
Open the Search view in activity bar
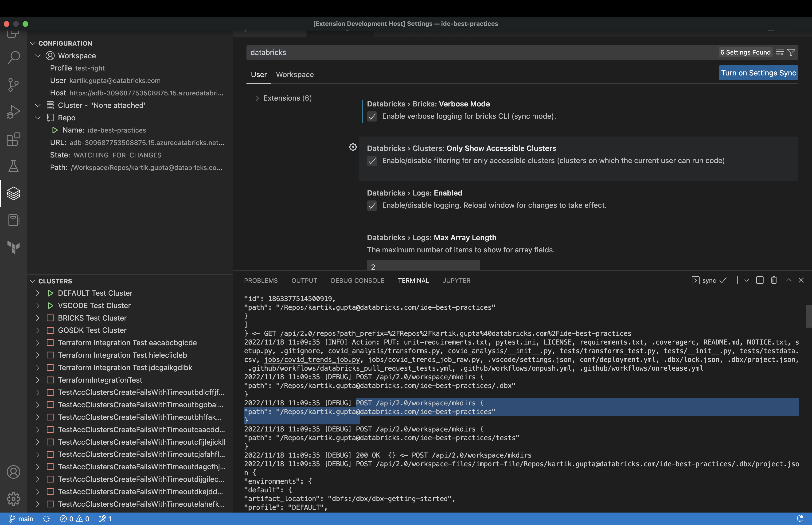tap(13, 57)
